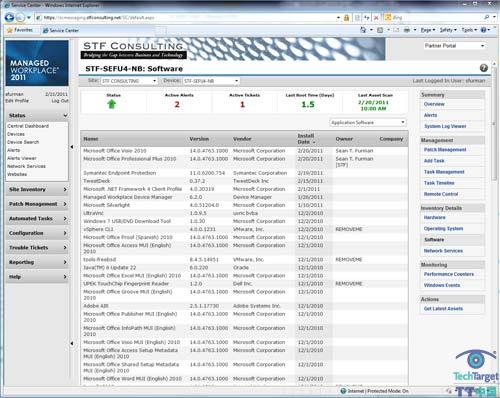
Task: Click the search magnifier icon in Bing box
Action: (x=487, y=17)
